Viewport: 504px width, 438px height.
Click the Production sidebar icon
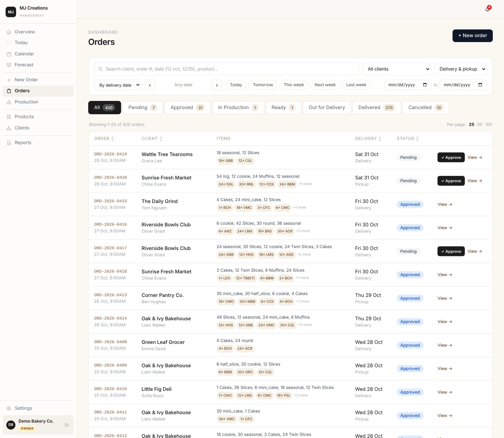click(x=9, y=102)
